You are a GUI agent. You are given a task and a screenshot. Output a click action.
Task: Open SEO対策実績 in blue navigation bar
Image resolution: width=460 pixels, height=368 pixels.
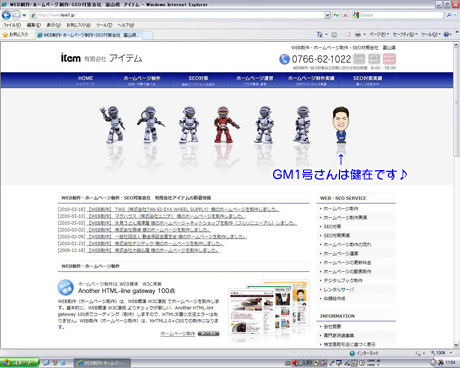pyautogui.click(x=367, y=80)
